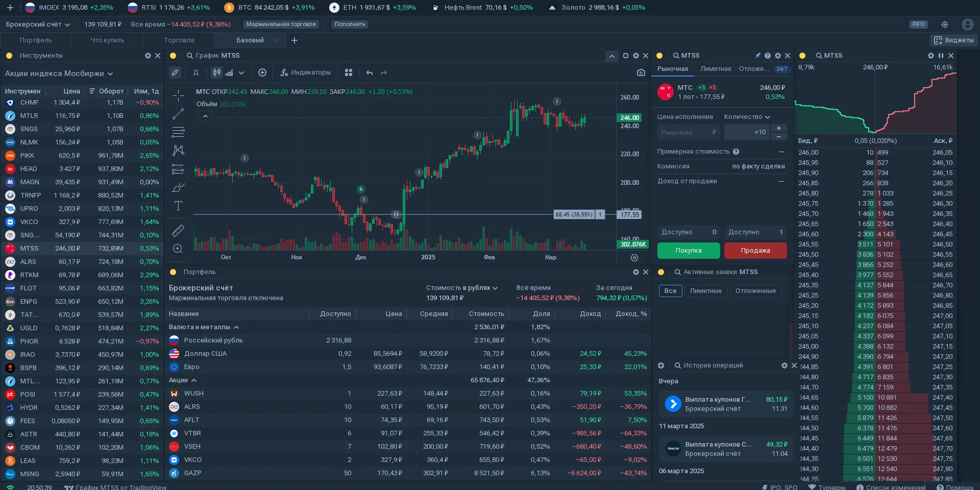Pause the MTSS order book updates
Image resolution: width=980 pixels, height=490 pixels.
coord(941,56)
